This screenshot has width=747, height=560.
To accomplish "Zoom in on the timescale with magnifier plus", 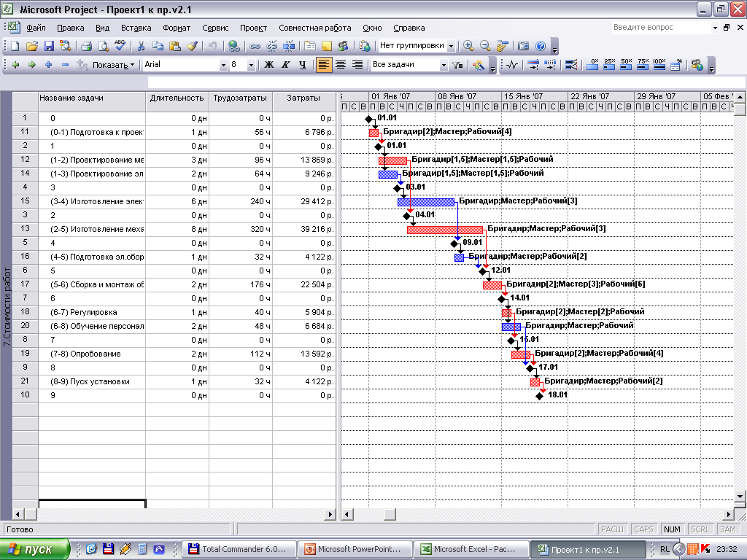I will click(x=468, y=46).
